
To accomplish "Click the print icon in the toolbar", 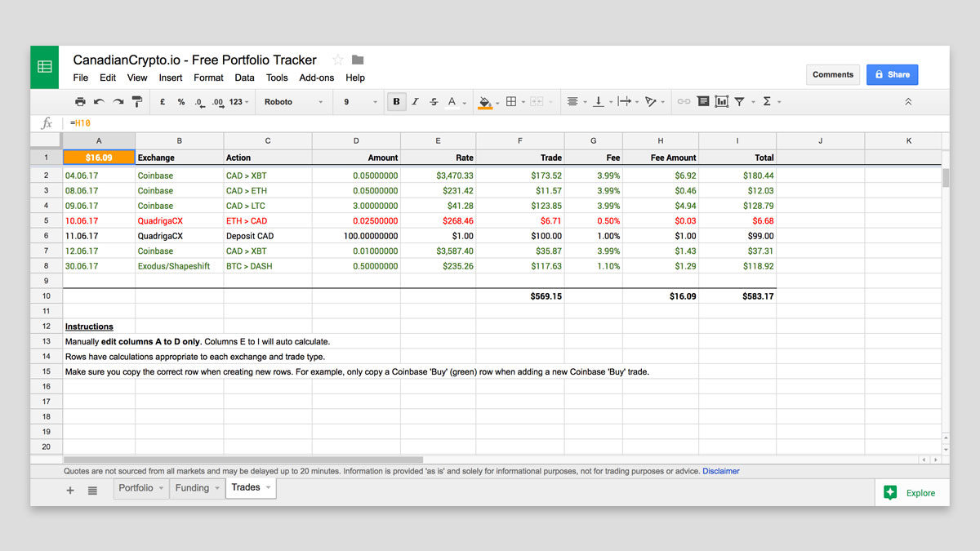I will 80,102.
